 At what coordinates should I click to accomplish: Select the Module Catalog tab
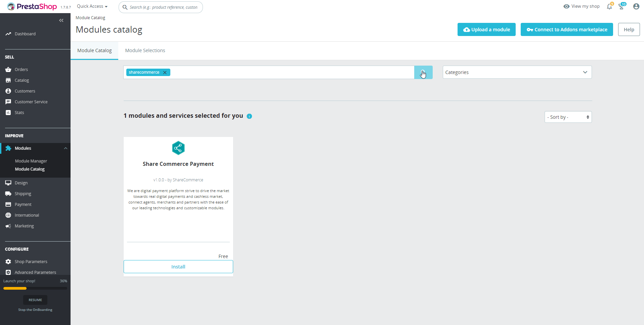coord(94,50)
